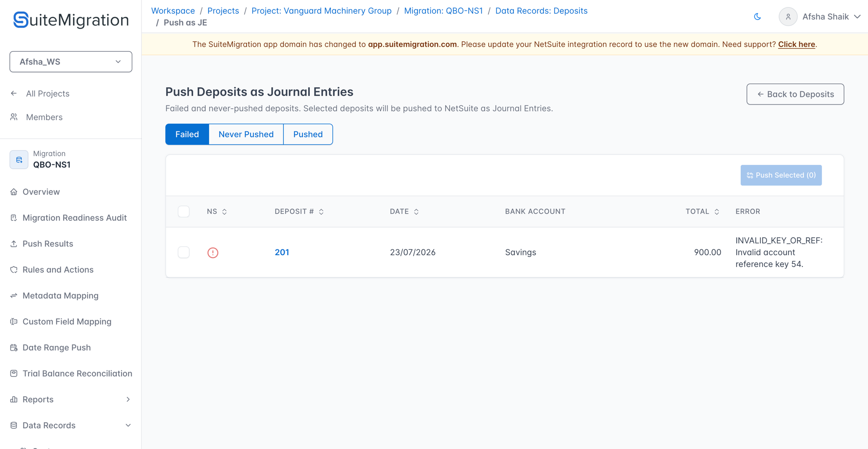Click the All Projects back arrow icon
The height and width of the screenshot is (449, 868).
tap(14, 93)
